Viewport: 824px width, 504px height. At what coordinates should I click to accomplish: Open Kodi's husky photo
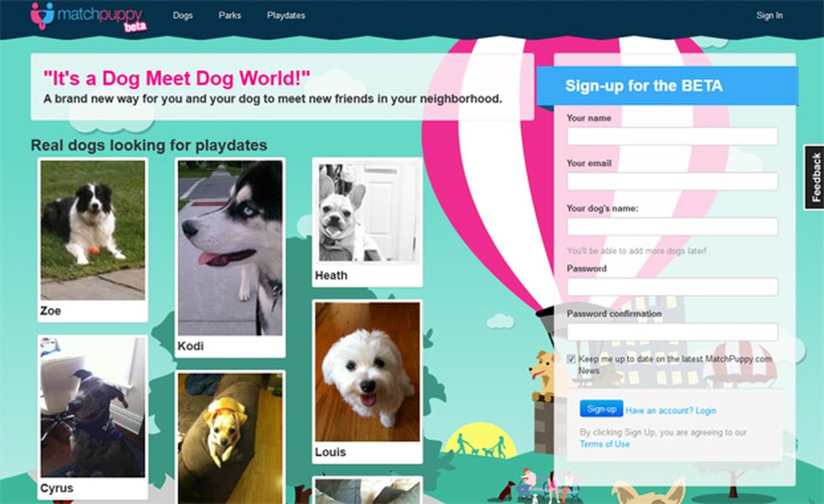[230, 248]
